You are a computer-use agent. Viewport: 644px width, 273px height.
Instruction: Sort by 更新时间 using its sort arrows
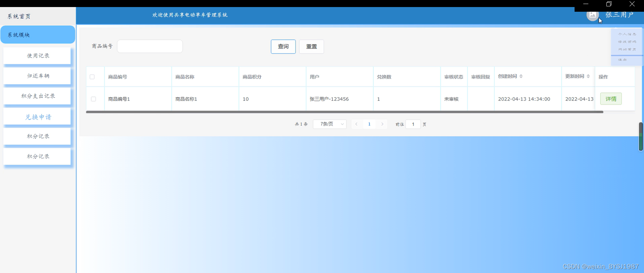click(x=588, y=76)
